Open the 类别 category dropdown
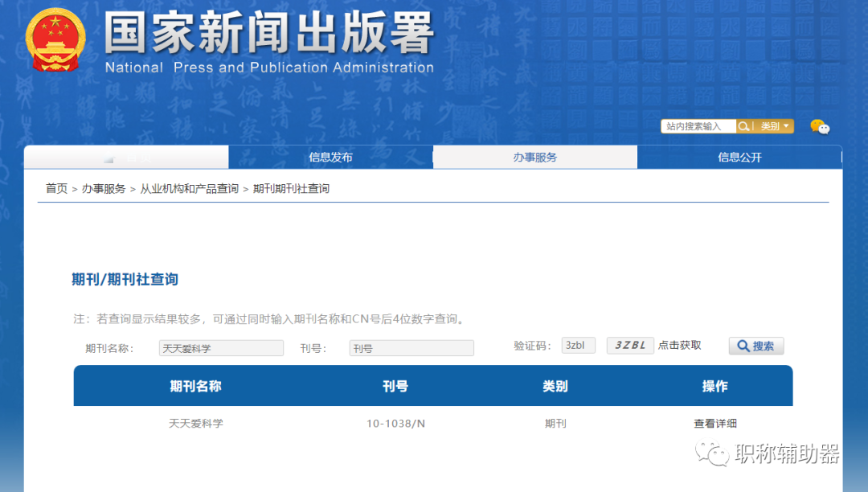This screenshot has height=492, width=868. (x=769, y=126)
